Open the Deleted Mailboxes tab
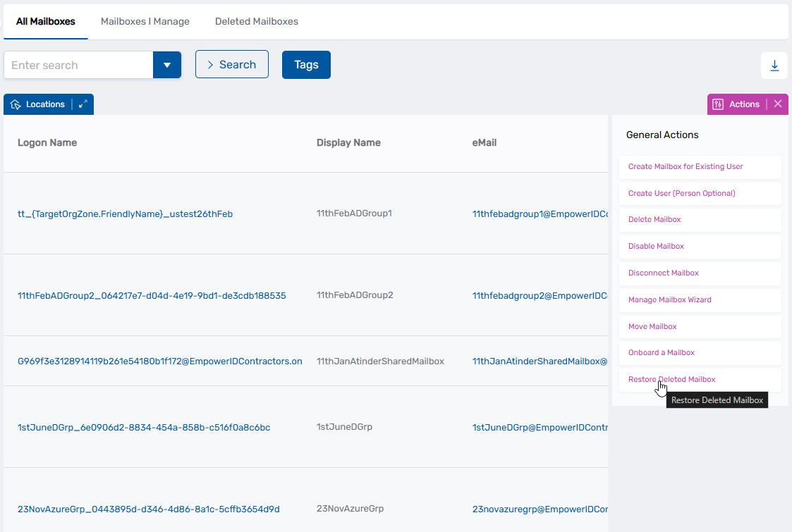 (256, 21)
